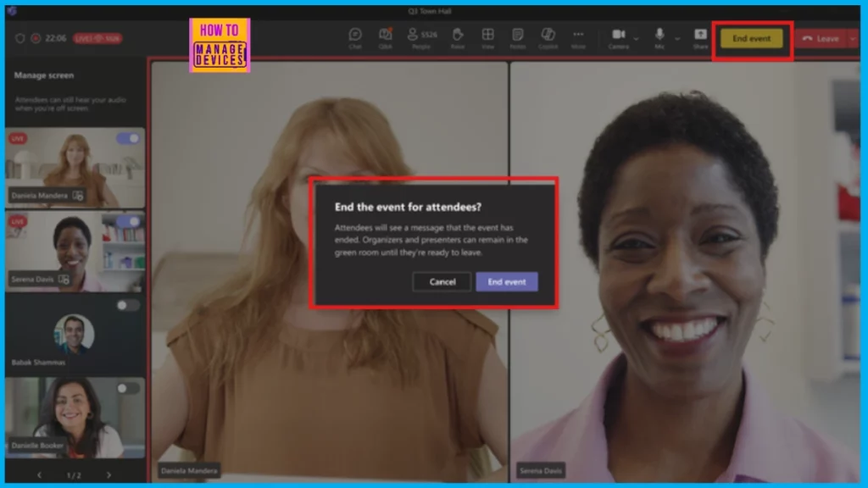Click the Q3 Town Hall window title
Viewport: 868px width, 488px height.
click(x=430, y=11)
